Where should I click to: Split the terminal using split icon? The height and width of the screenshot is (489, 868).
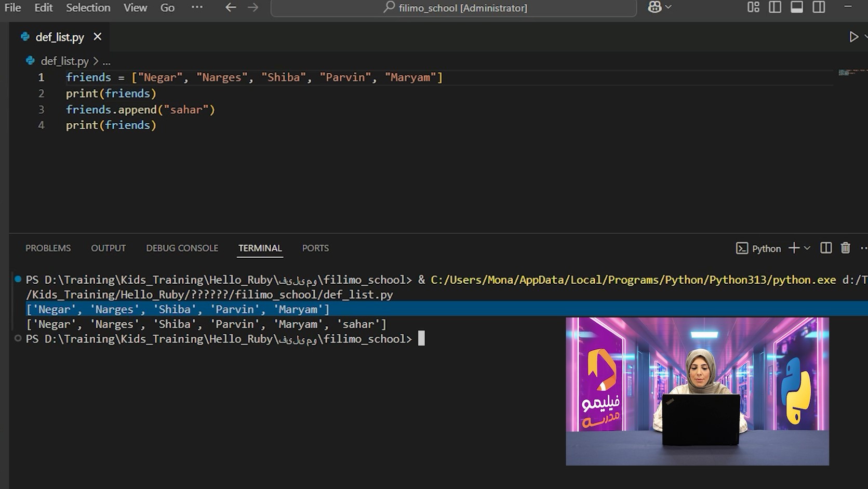point(825,248)
